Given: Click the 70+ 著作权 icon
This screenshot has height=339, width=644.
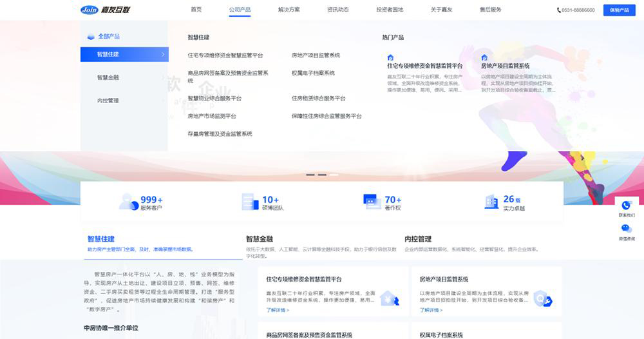Looking at the screenshot, I should pyautogui.click(x=372, y=202).
